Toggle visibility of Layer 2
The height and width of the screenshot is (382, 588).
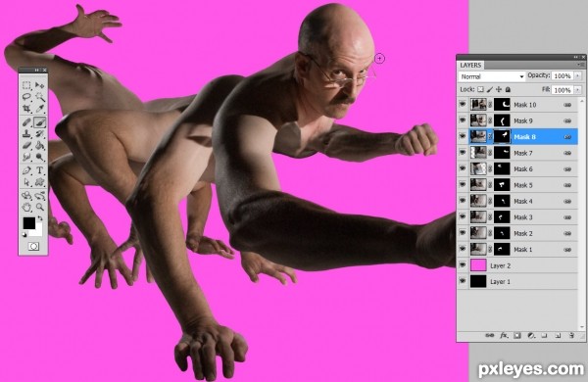click(463, 265)
